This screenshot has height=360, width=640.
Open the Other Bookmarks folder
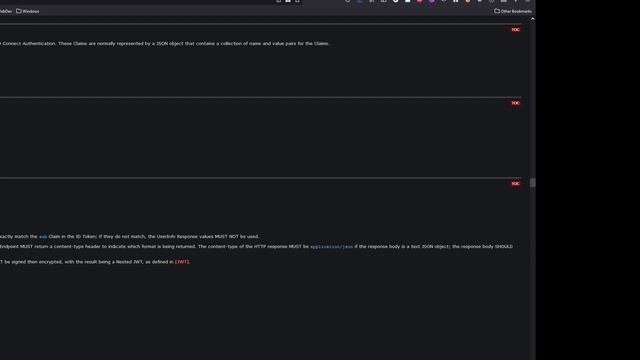513,11
